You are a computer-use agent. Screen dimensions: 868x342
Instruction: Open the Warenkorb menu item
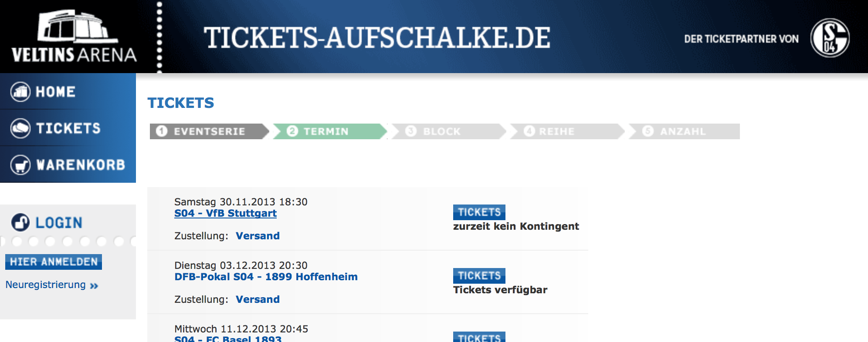(81, 165)
